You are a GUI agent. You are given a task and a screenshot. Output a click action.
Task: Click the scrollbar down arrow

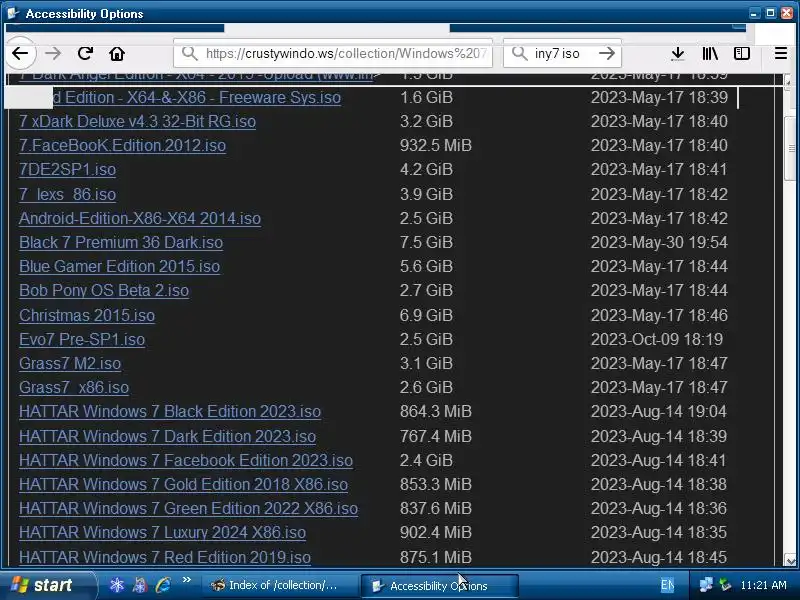(790, 561)
